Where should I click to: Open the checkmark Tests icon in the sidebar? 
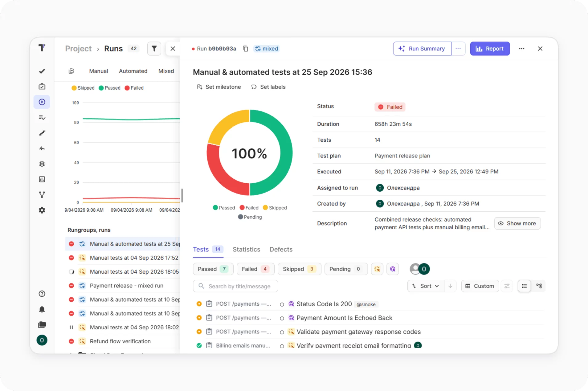tap(42, 71)
